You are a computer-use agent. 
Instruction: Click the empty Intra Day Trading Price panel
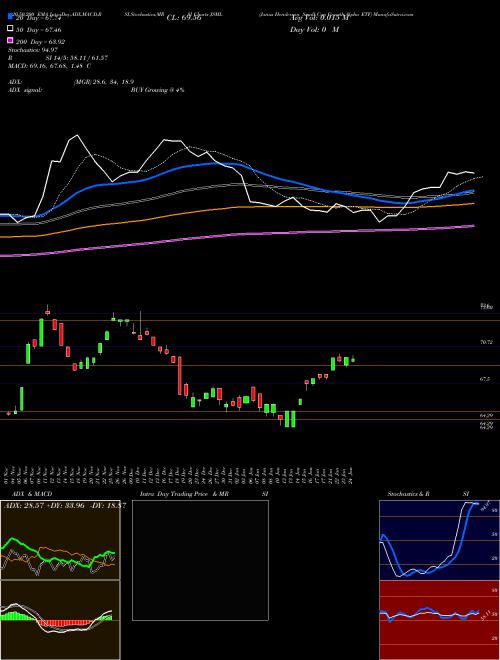(200, 560)
